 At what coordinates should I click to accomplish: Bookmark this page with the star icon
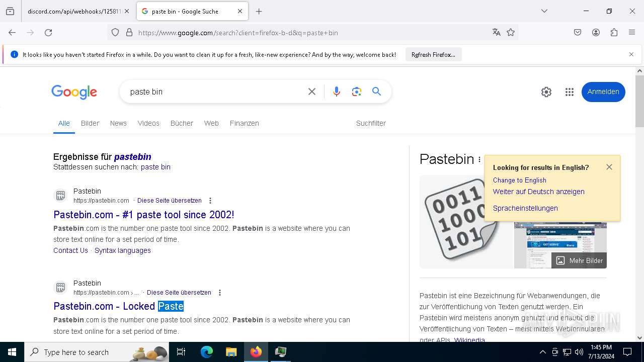tap(511, 33)
